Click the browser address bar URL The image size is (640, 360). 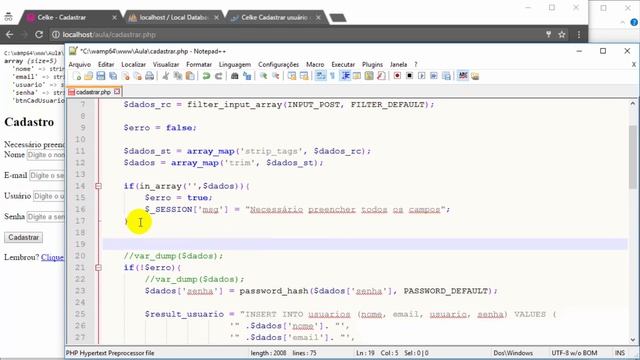[109, 35]
